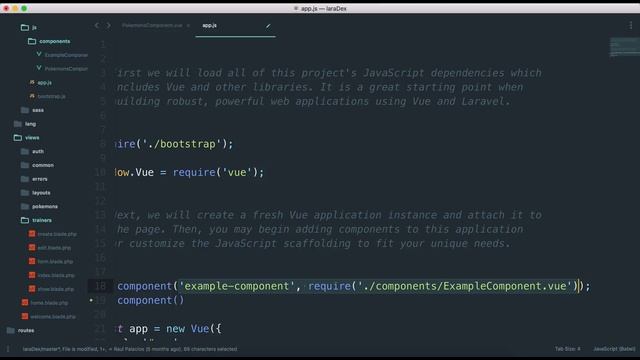Change the JavaScript (Babel) syntax
640x360 pixels.
pyautogui.click(x=614, y=349)
